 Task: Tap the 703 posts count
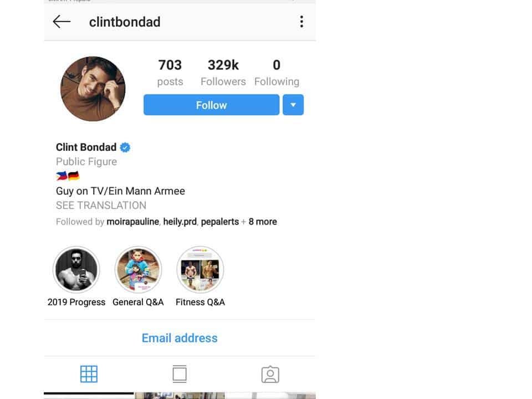click(170, 73)
